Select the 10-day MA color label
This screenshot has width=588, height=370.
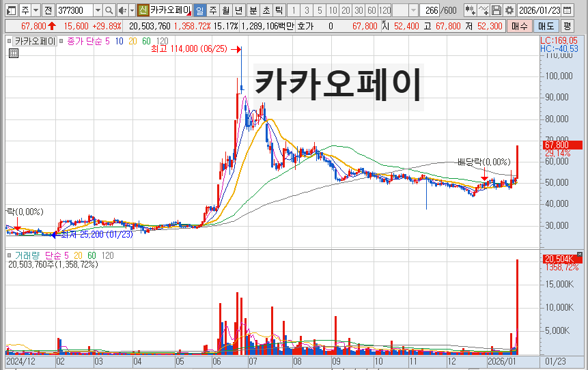click(x=120, y=41)
